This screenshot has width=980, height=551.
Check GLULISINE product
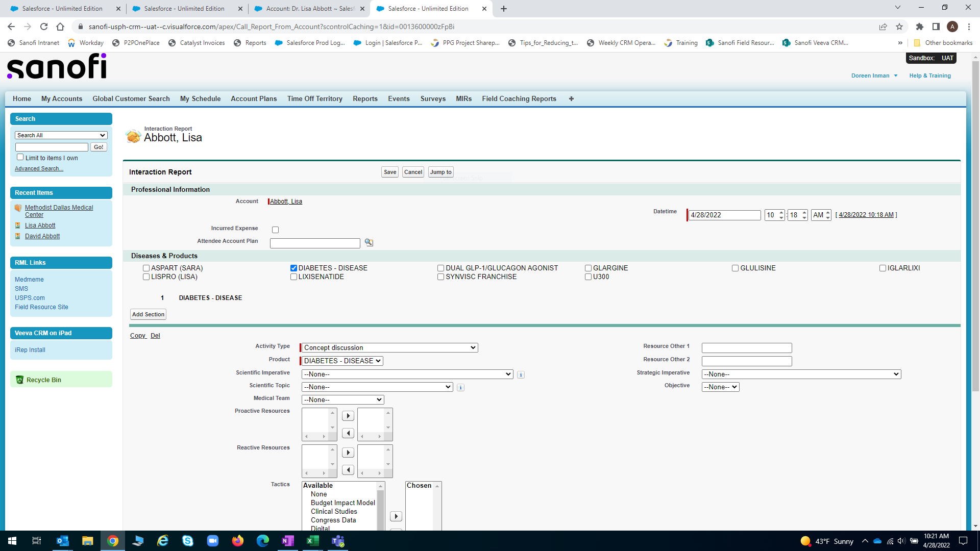[736, 268]
